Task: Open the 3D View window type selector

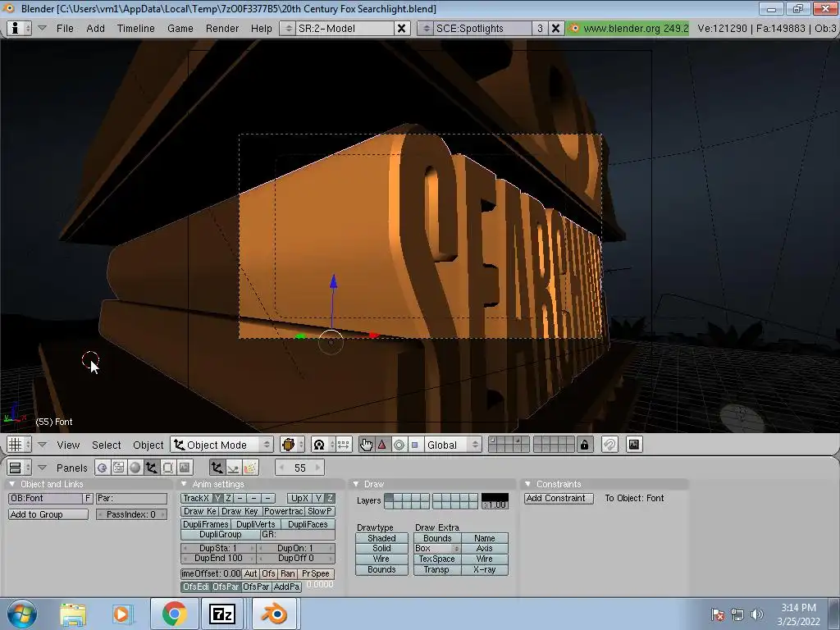Action: click(x=20, y=445)
